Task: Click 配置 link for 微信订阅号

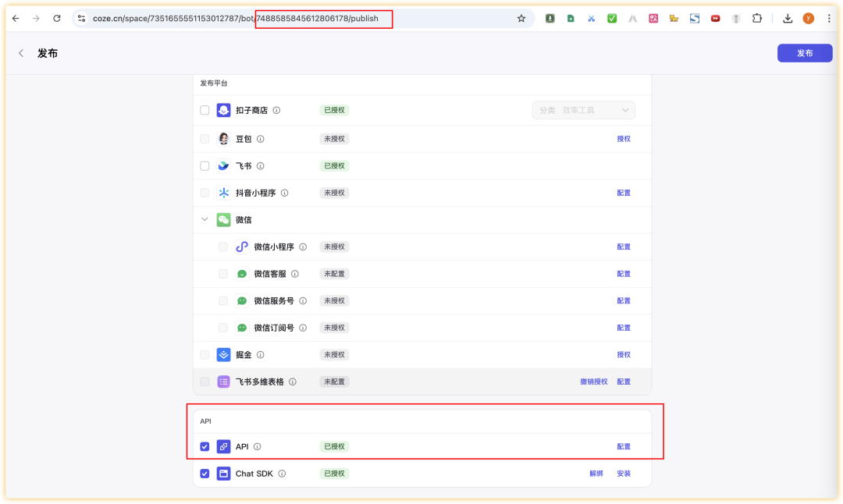Action: click(624, 327)
